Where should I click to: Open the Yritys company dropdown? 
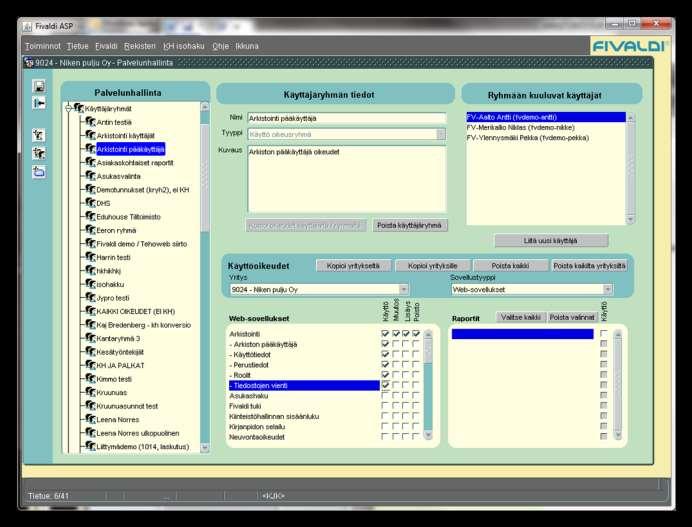(x=403, y=289)
